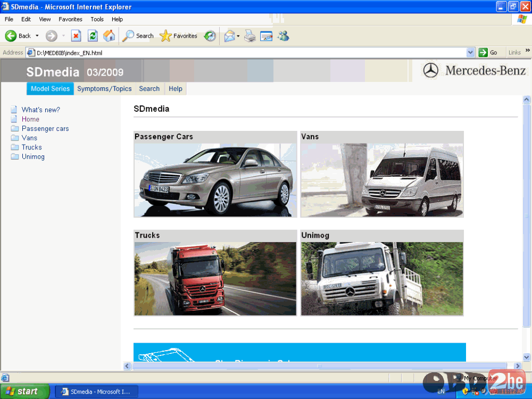Open the View menu
532x399 pixels.
tap(45, 19)
